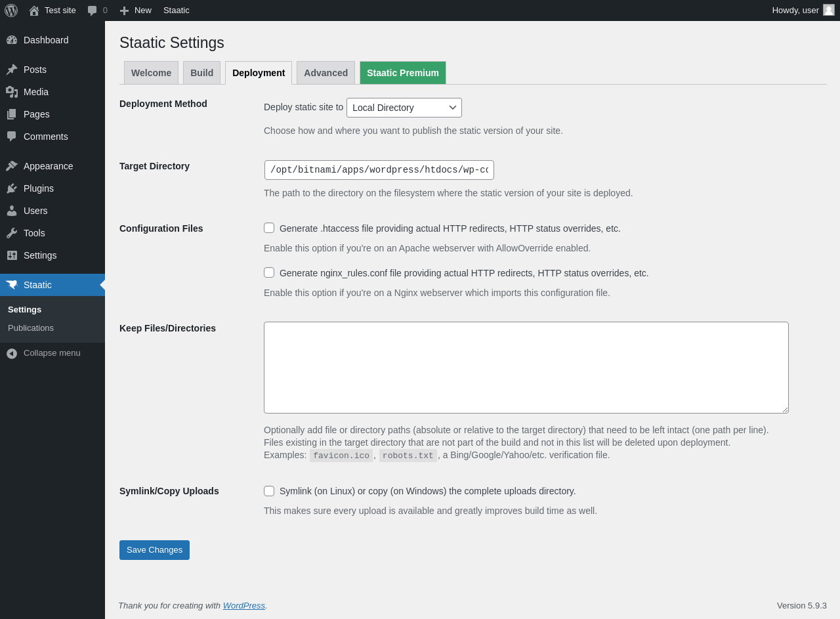
Task: Select the Settings submenu under Staatic
Action: click(x=24, y=309)
